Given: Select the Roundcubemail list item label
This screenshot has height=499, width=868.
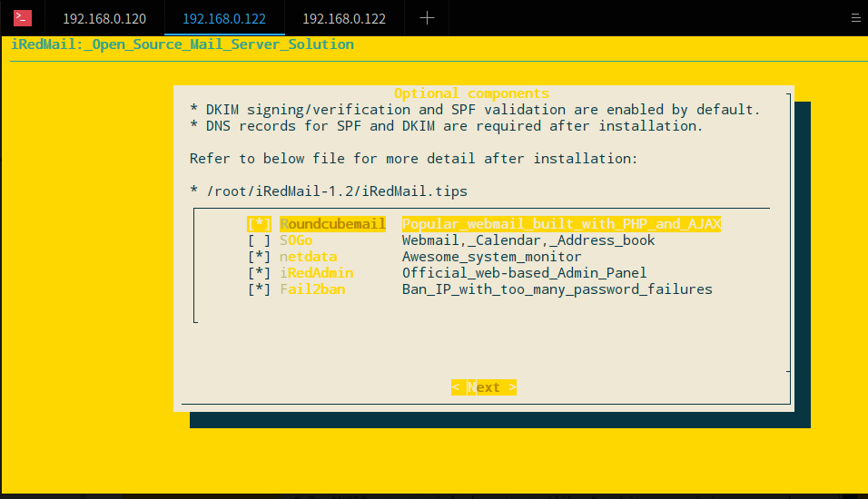Looking at the screenshot, I should pos(332,224).
